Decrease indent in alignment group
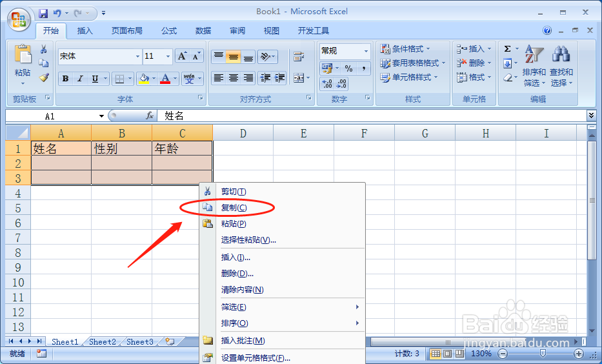This screenshot has height=364, width=602. pos(265,78)
